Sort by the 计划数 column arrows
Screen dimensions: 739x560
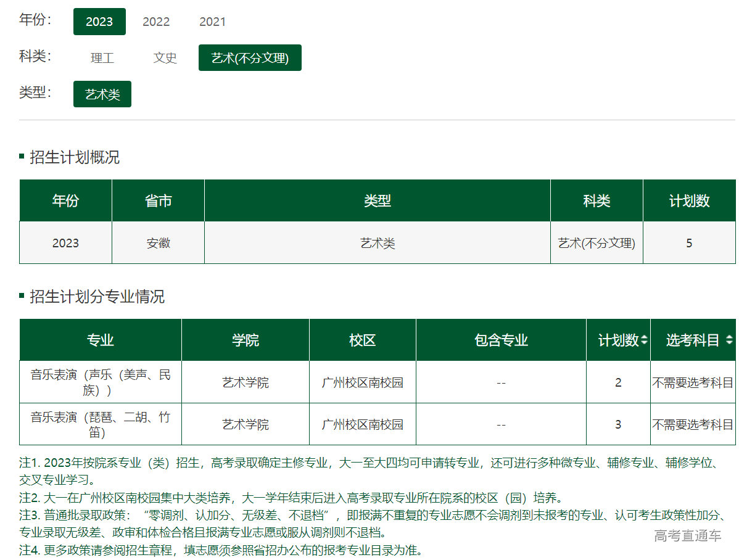pyautogui.click(x=644, y=340)
